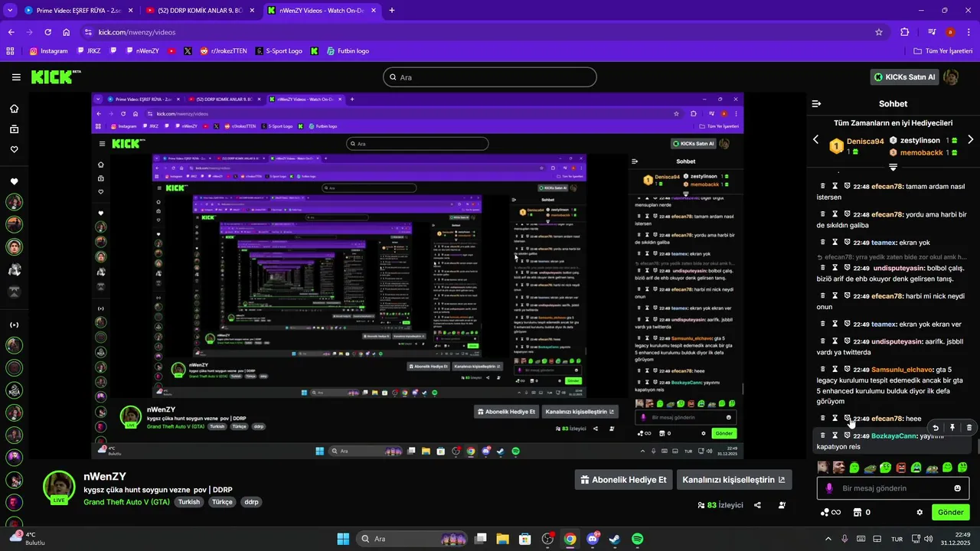Open Futbin logo bookmark
Screen dimensions: 980x551
pyautogui.click(x=348, y=51)
